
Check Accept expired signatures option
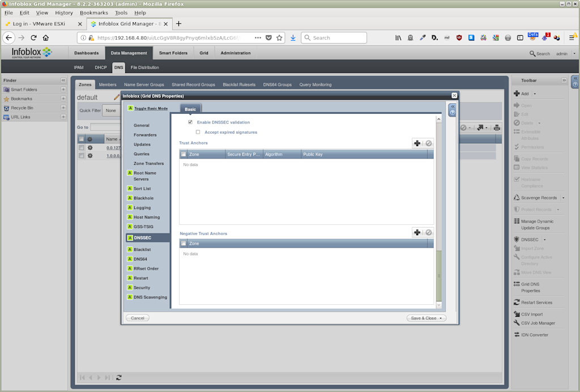click(198, 132)
